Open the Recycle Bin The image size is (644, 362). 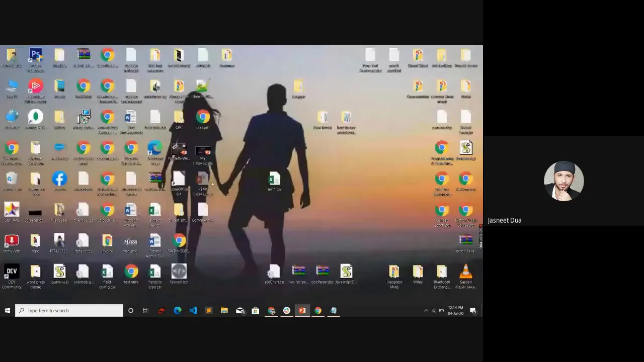click(x=12, y=183)
